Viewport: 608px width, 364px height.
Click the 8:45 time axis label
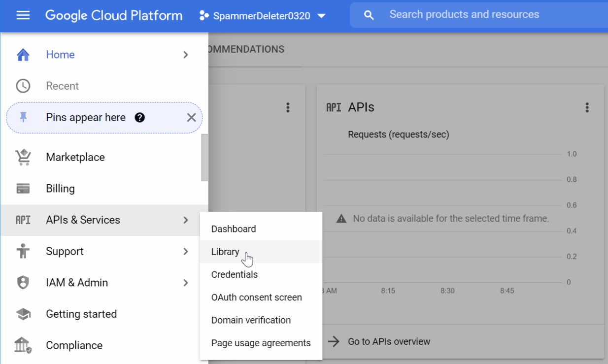(507, 291)
